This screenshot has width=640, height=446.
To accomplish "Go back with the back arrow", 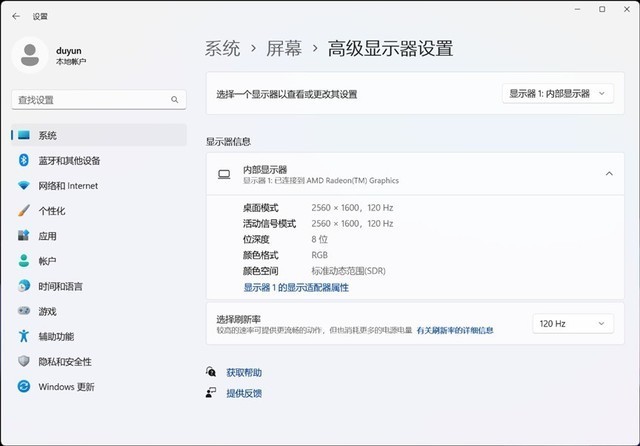I will click(16, 16).
